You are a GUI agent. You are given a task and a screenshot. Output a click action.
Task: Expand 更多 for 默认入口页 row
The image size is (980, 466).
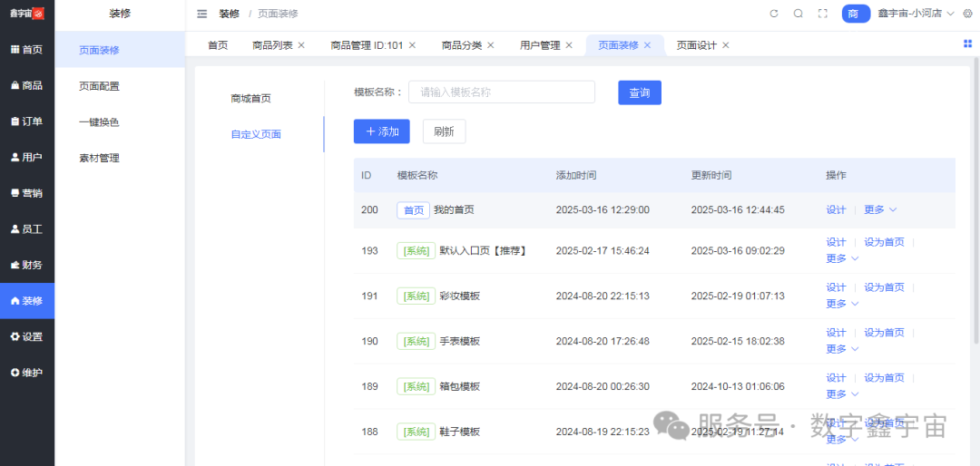click(842, 258)
